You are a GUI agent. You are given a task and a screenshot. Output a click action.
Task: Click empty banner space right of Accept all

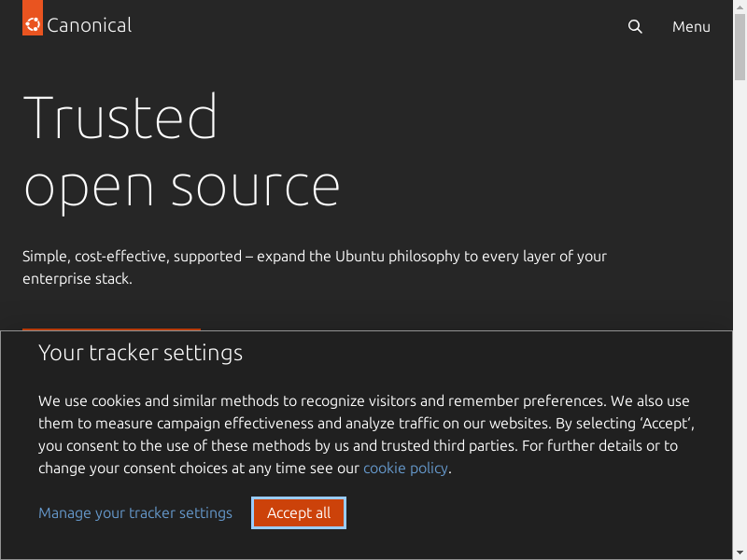tap(532, 512)
